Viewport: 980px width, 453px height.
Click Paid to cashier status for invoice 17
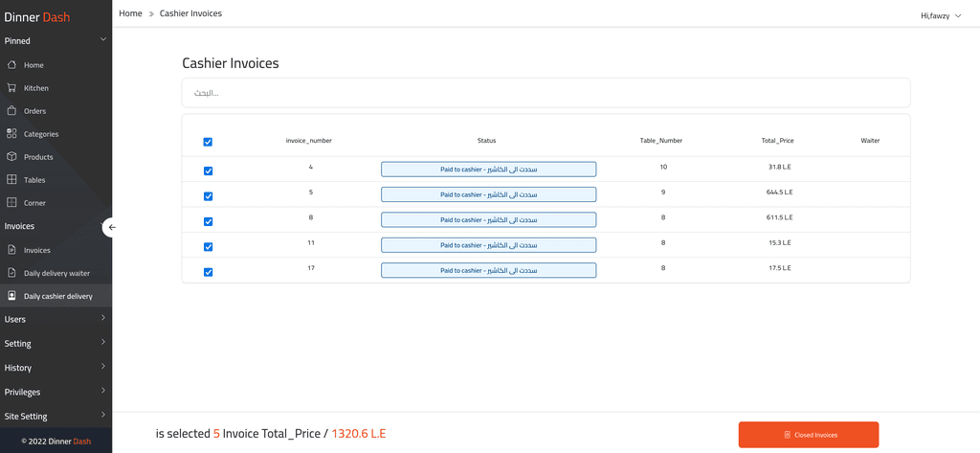click(x=489, y=270)
